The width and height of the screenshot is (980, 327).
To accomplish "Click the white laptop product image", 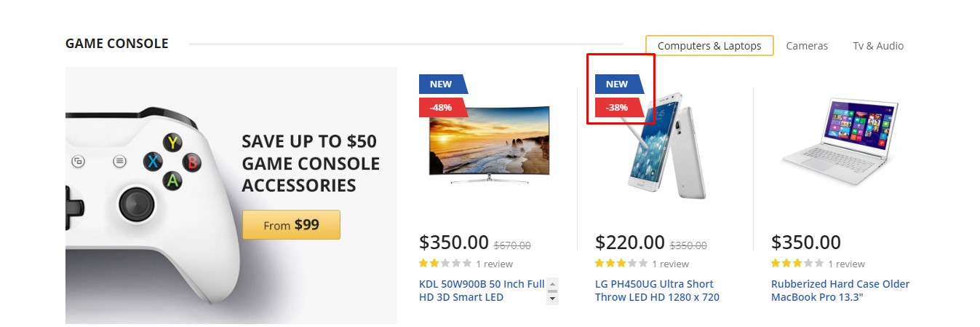I will click(x=840, y=138).
